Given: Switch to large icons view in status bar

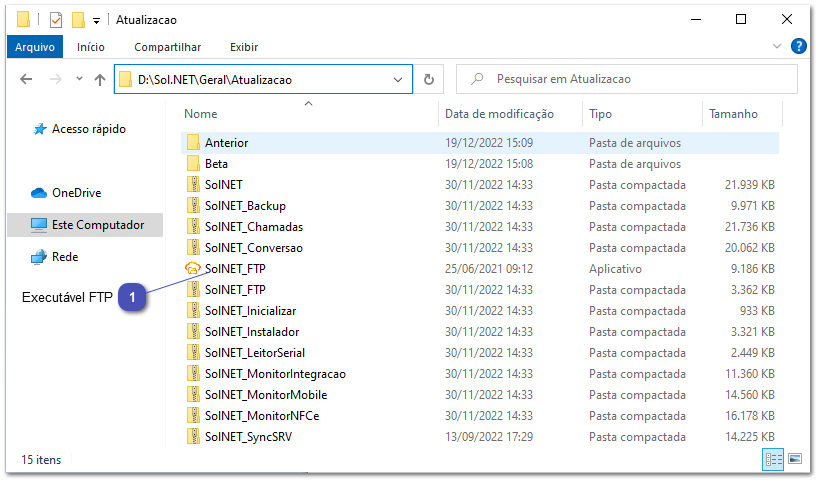Looking at the screenshot, I should coord(794,460).
